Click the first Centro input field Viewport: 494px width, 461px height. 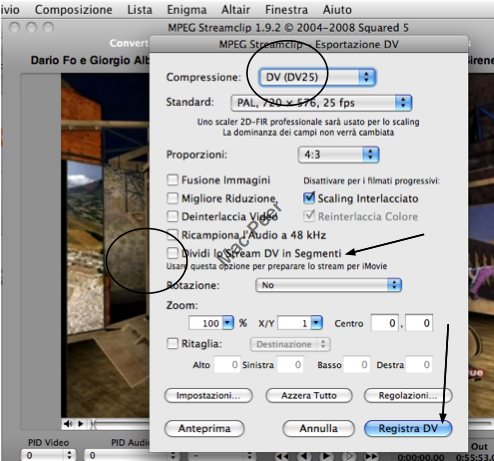pyautogui.click(x=385, y=323)
